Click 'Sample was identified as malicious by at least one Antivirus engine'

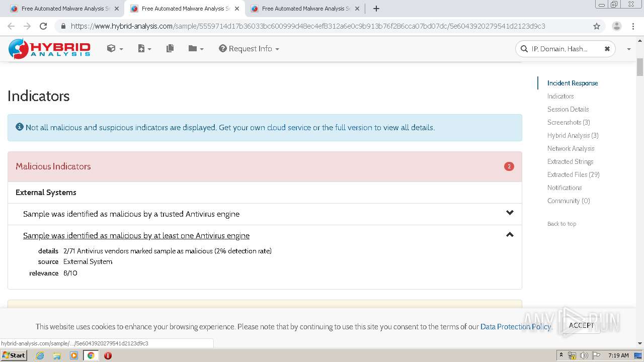coord(136,236)
